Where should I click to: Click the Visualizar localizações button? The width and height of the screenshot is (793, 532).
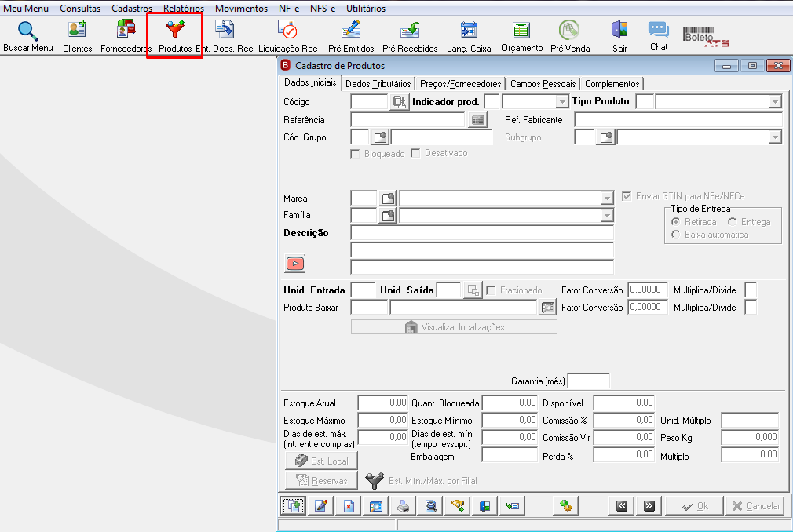coord(454,327)
